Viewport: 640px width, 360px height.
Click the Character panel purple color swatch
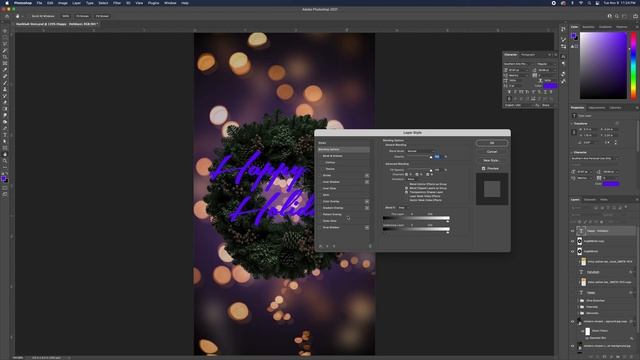[x=550, y=86]
